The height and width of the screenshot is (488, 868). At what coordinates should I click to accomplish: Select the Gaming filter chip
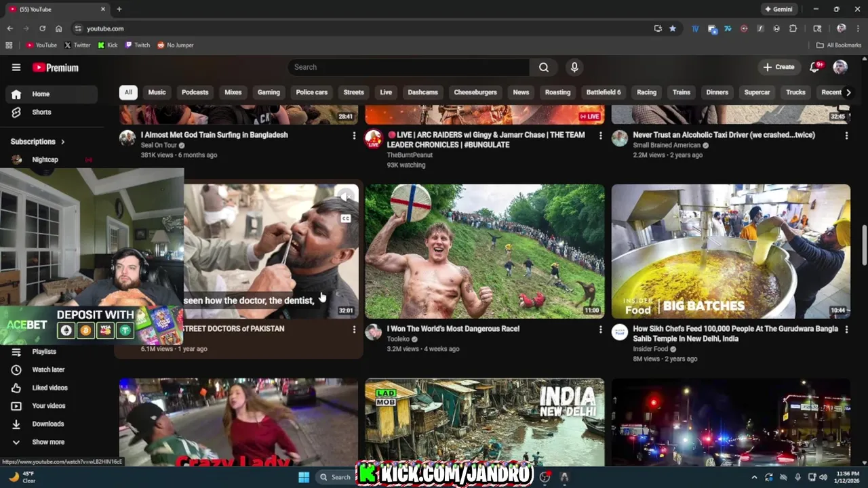269,92
